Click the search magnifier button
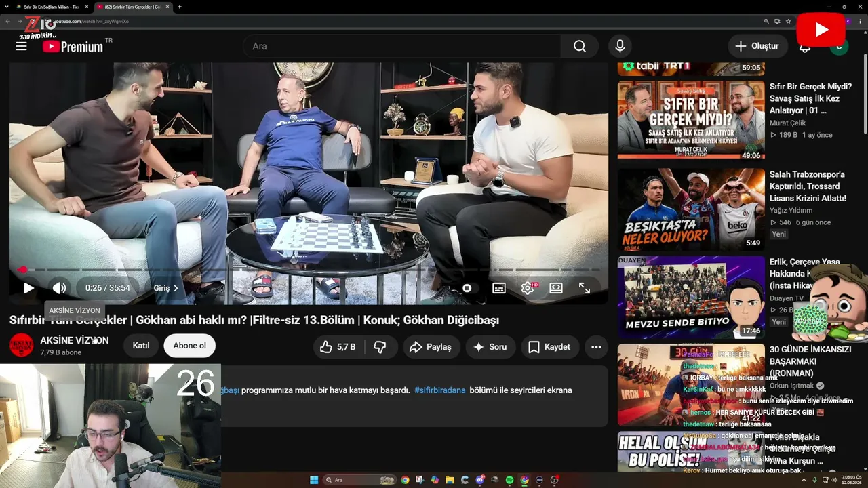 [579, 46]
